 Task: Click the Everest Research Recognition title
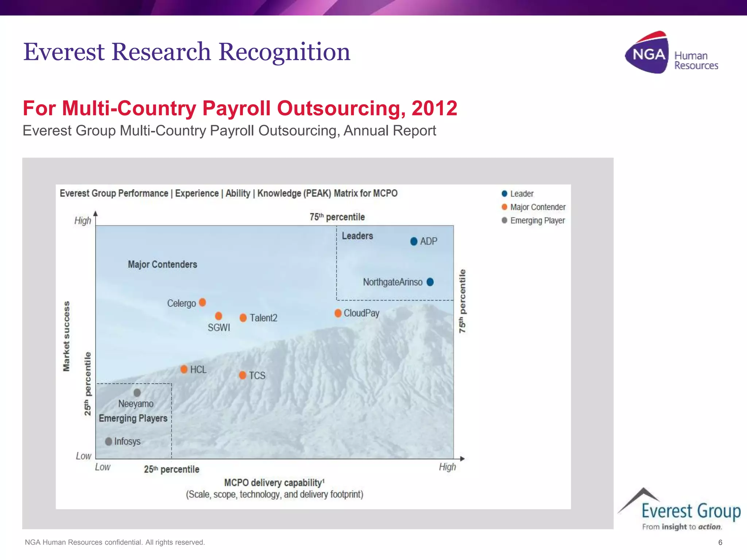coord(186,52)
